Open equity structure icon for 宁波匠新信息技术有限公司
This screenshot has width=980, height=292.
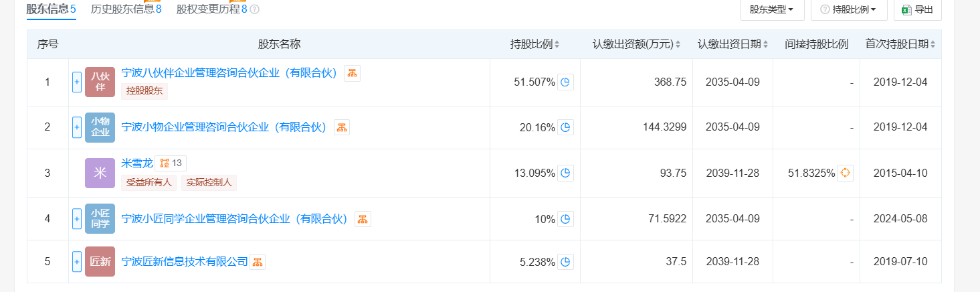(x=258, y=262)
